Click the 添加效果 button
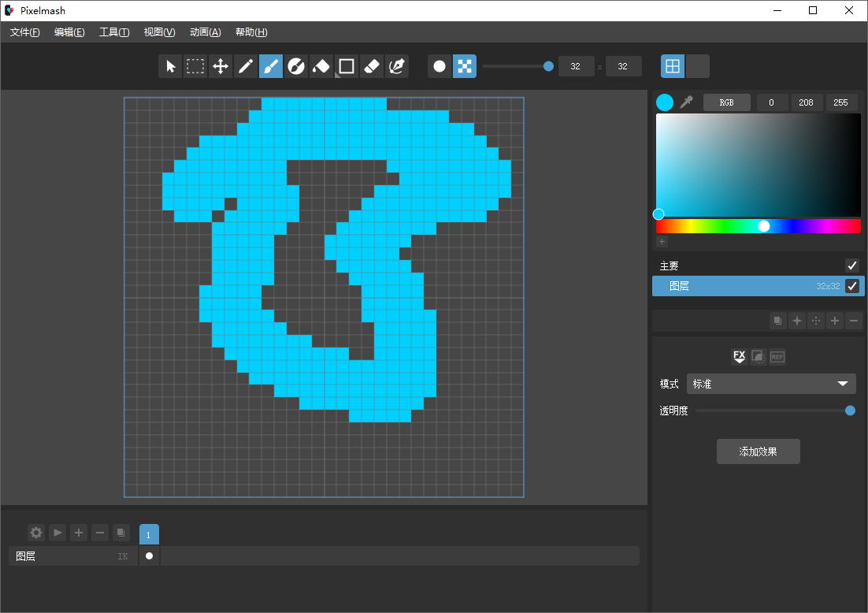The height and width of the screenshot is (613, 868). point(759,451)
